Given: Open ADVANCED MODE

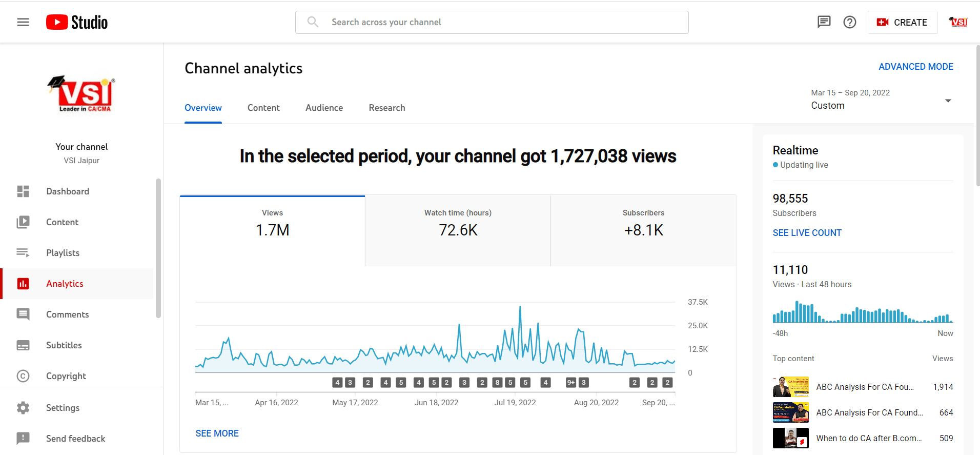Looking at the screenshot, I should click(x=916, y=67).
